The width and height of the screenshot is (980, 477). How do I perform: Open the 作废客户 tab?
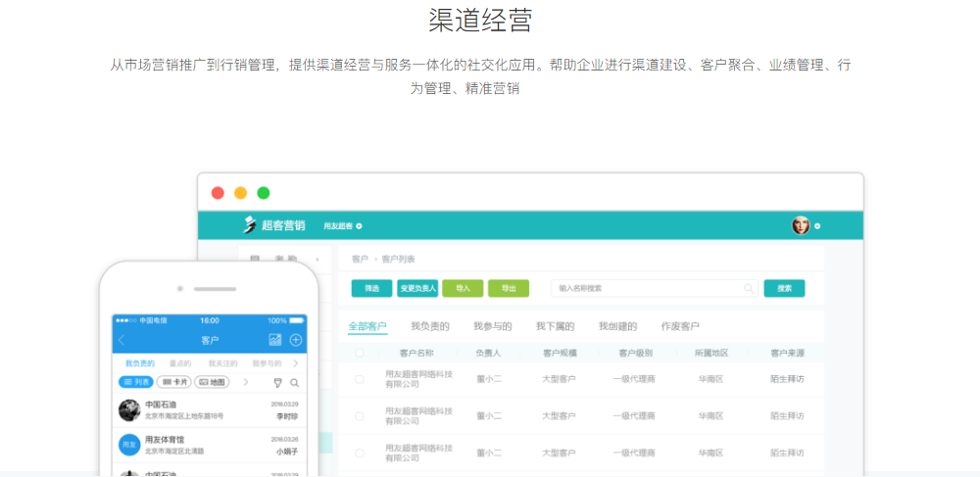point(680,326)
